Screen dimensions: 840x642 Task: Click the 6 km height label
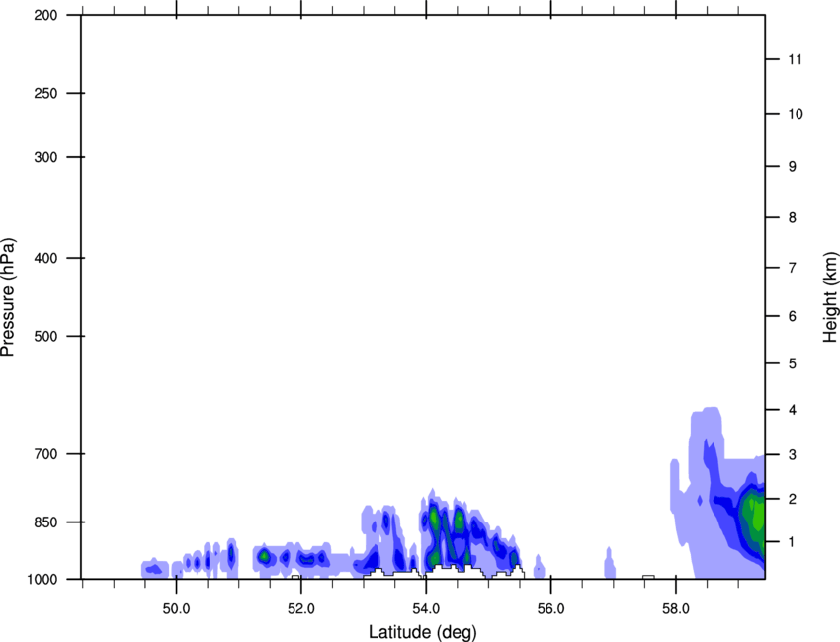point(793,316)
